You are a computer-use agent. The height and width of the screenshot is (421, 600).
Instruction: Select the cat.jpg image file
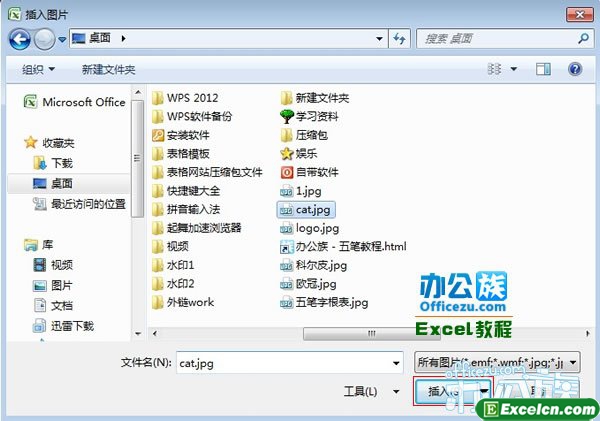(306, 210)
